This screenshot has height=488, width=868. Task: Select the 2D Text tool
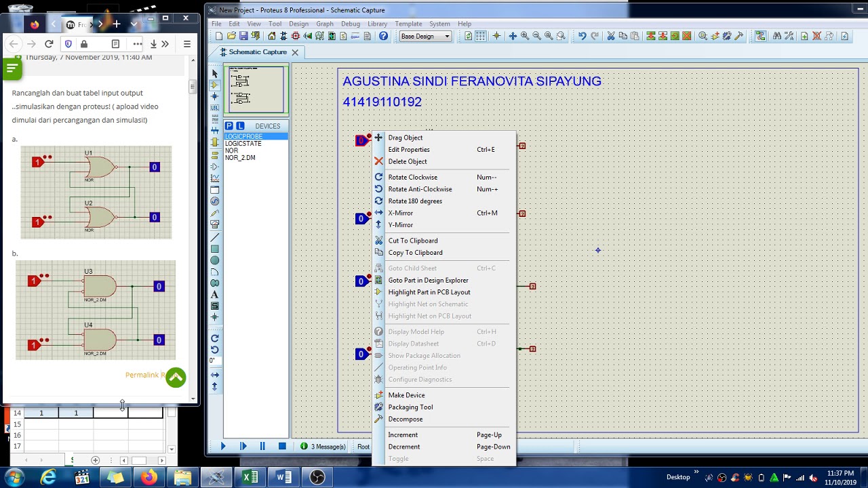coord(215,295)
